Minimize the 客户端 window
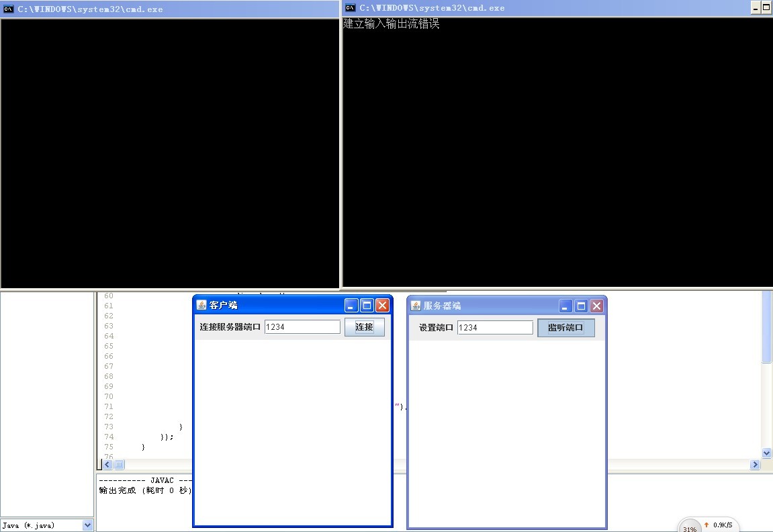This screenshot has width=773, height=532. tap(351, 306)
